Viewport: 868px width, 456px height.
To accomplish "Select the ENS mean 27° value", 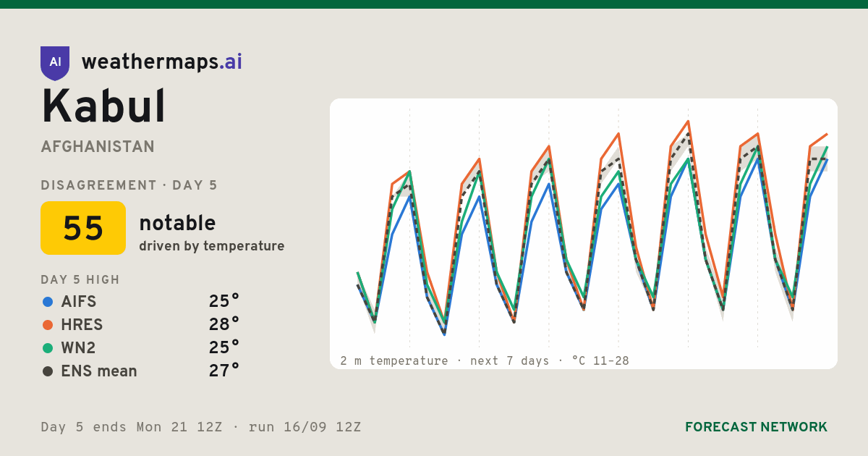I will [224, 371].
